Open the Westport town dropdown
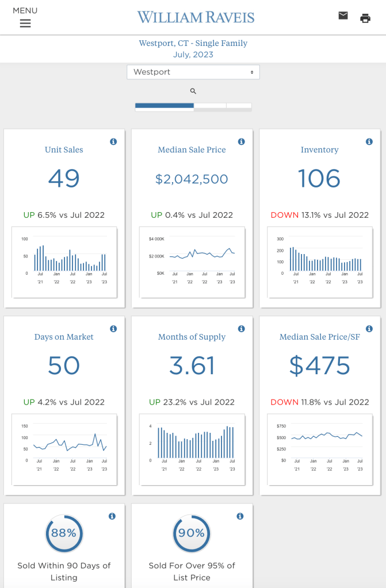Viewport: 386px width, 588px height. (193, 72)
